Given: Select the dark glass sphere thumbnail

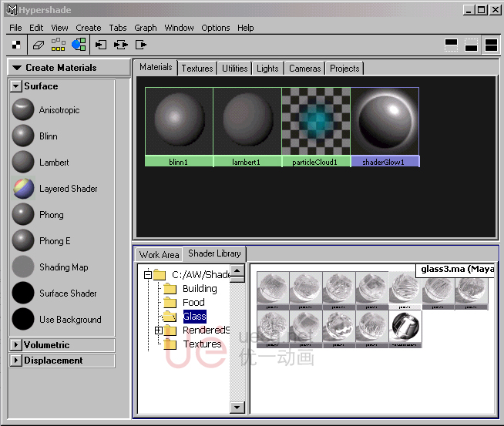Looking at the screenshot, I should point(405,328).
